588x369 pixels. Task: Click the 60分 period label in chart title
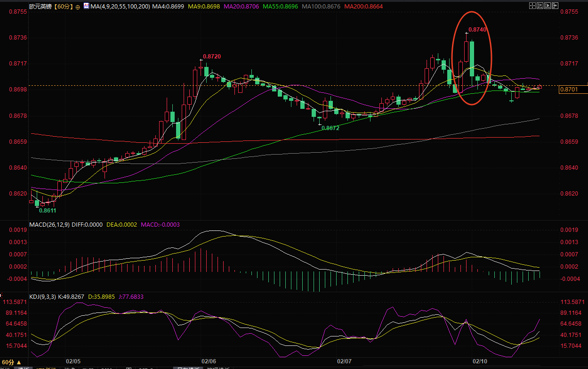(x=64, y=7)
